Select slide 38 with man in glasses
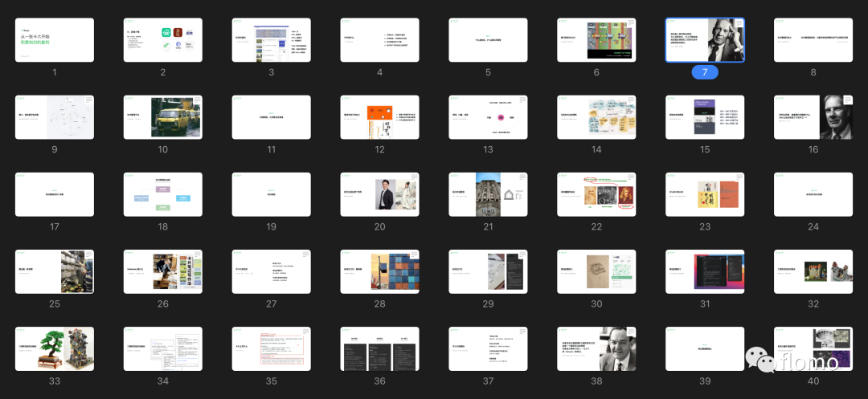The image size is (868, 399). coord(596,348)
